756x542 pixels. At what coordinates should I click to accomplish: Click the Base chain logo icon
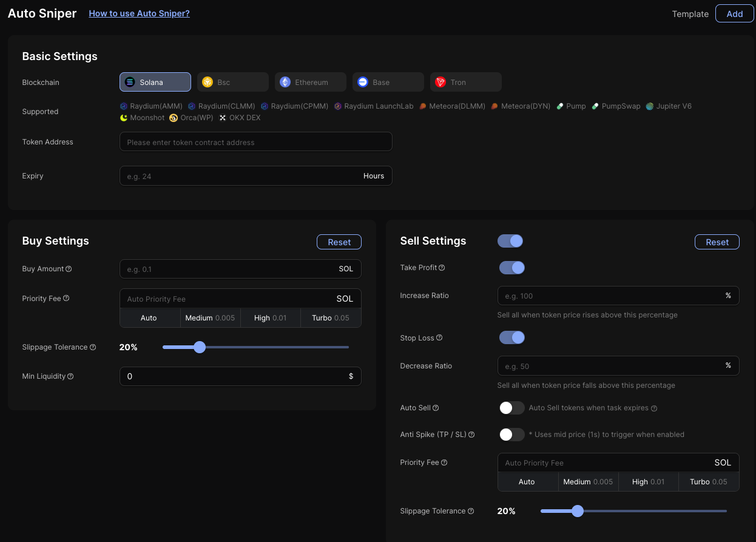pos(362,82)
